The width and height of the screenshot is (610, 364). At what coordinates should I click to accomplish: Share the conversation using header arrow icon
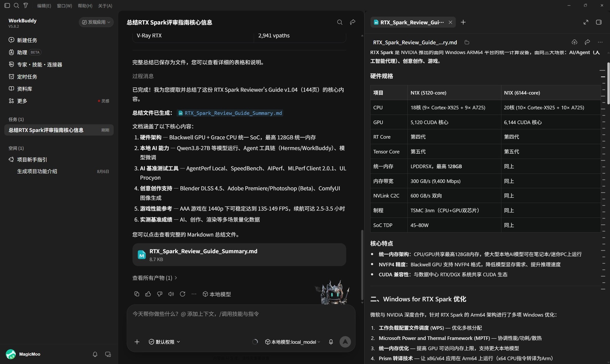pyautogui.click(x=353, y=22)
